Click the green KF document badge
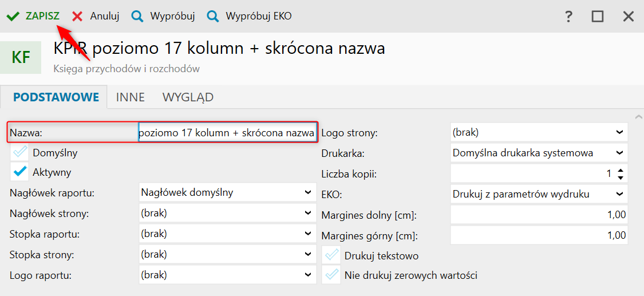644x296 pixels. 21,57
